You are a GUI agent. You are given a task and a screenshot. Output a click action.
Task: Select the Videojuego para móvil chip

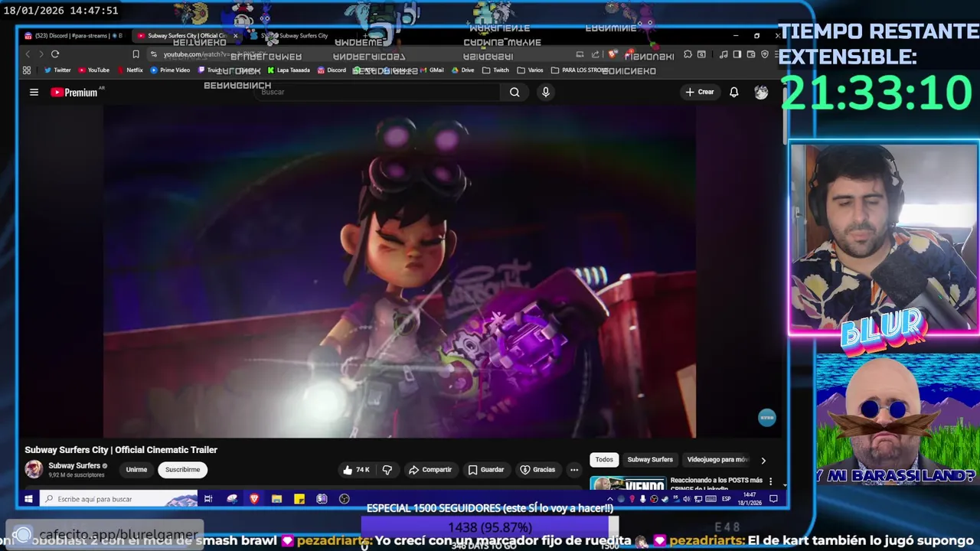(717, 459)
